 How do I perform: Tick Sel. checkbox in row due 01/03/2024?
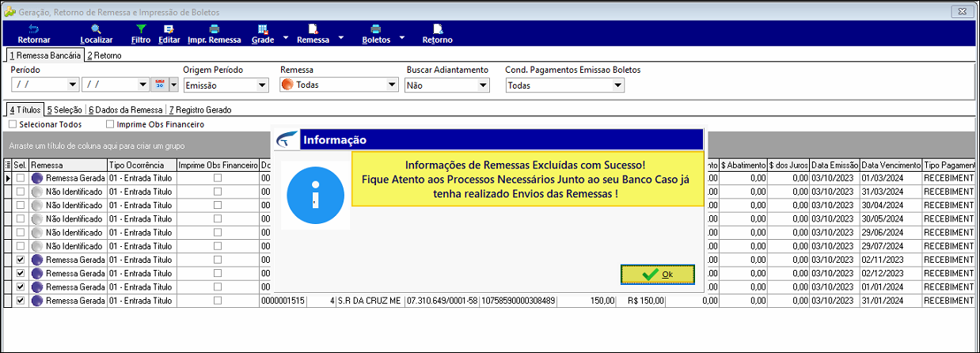[20, 179]
